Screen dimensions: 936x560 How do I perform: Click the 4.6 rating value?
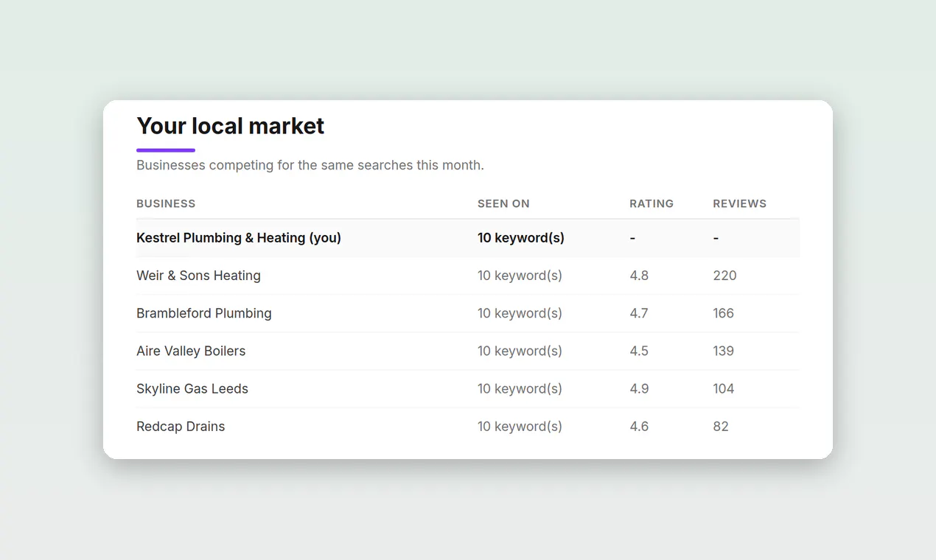[x=639, y=426]
